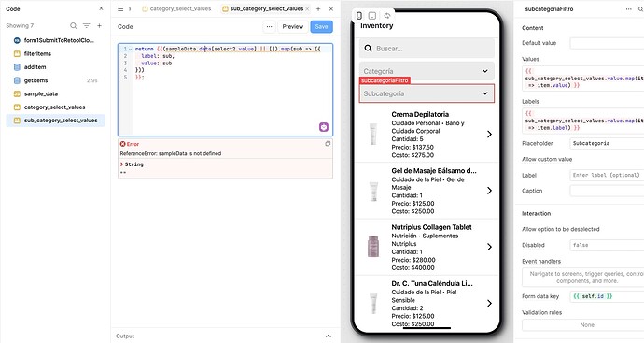Click the Preview button

click(x=292, y=27)
